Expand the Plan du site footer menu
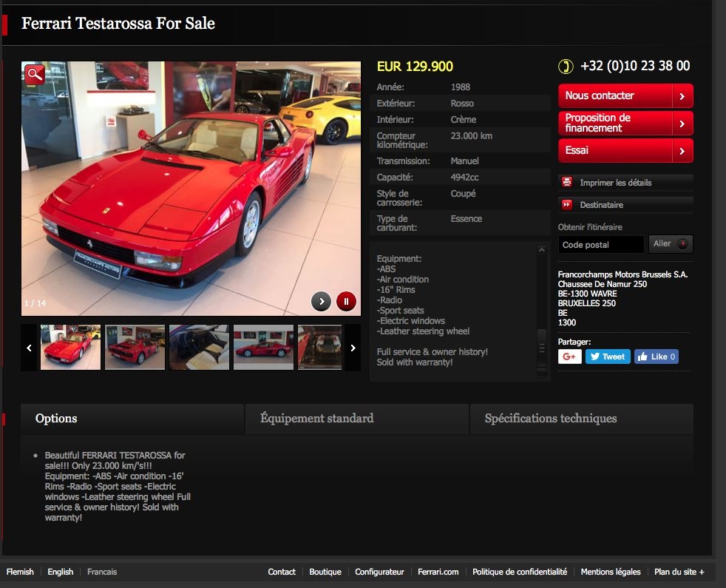The width and height of the screenshot is (726, 588). pyautogui.click(x=679, y=572)
